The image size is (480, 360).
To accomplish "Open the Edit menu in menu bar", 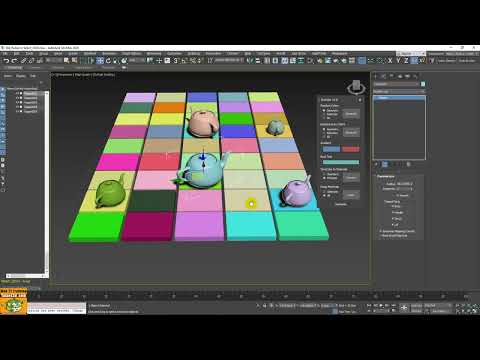I will 16,53.
